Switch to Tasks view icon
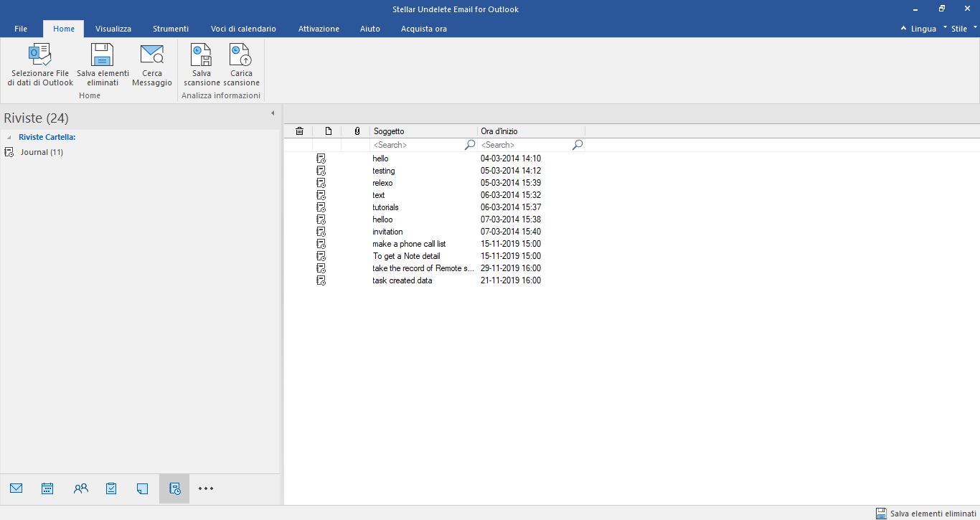980x520 pixels. coord(111,488)
